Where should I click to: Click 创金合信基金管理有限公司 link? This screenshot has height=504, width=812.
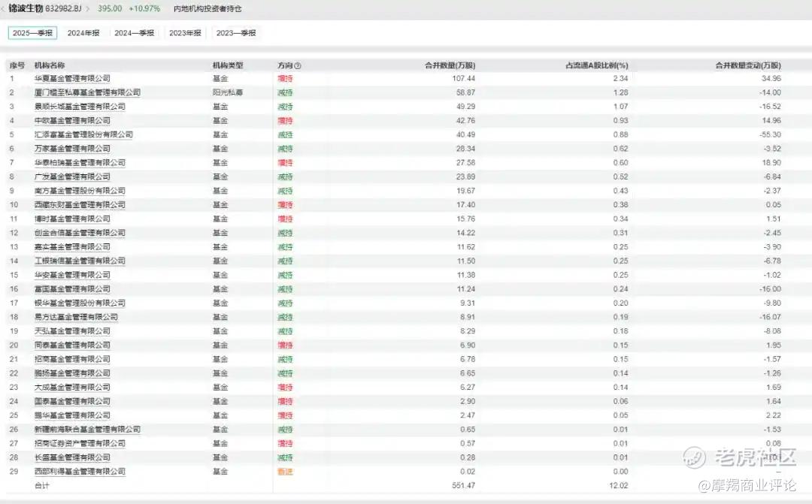tap(80, 233)
